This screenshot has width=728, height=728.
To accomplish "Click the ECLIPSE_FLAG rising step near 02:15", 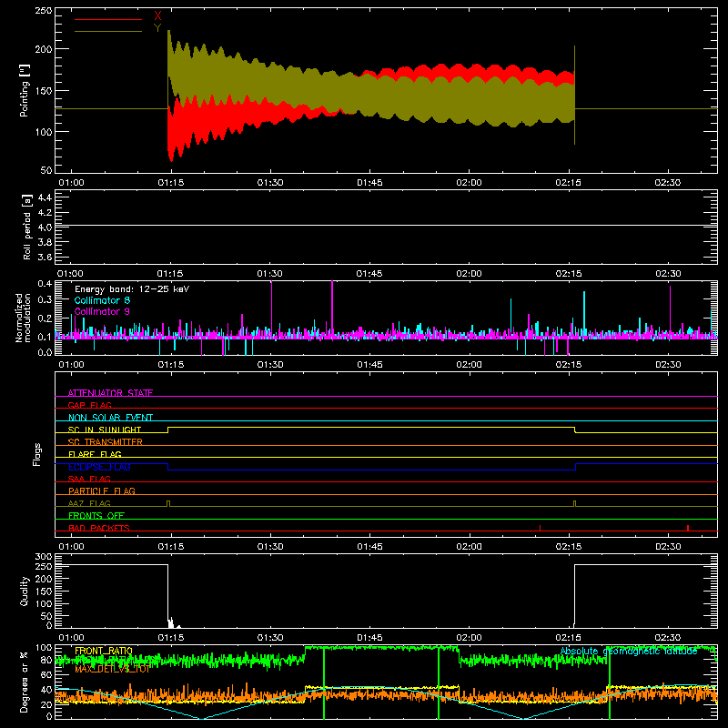I will pos(576,467).
